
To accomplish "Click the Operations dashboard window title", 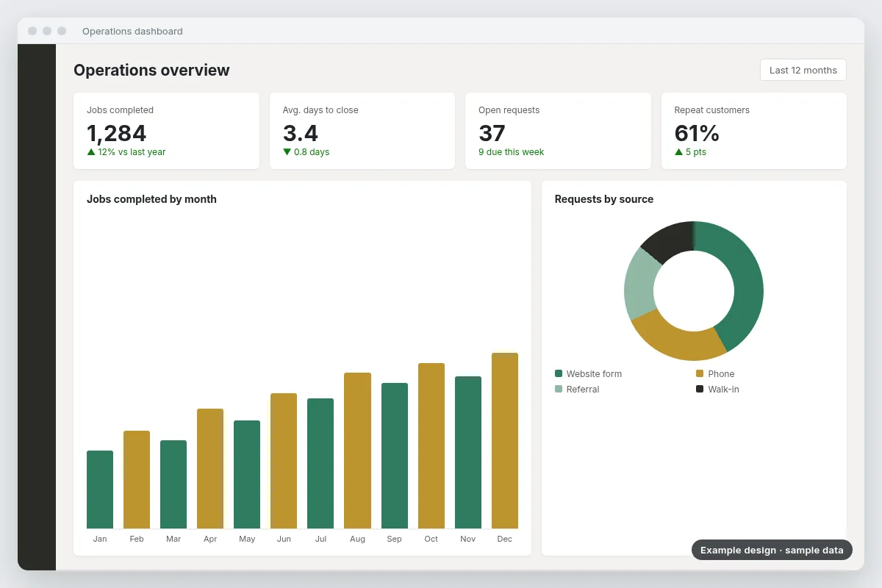I will click(x=132, y=31).
